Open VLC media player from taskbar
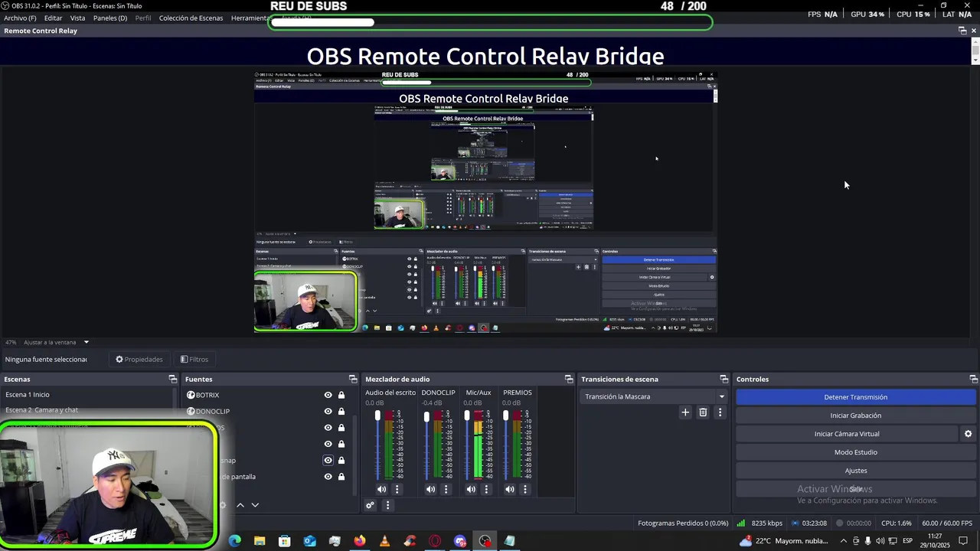980x551 pixels. [x=384, y=541]
